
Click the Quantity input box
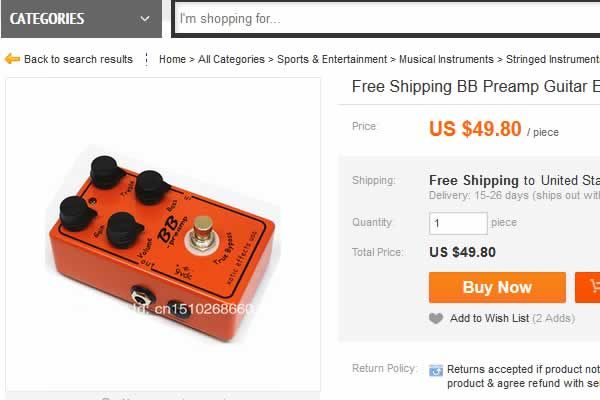458,223
